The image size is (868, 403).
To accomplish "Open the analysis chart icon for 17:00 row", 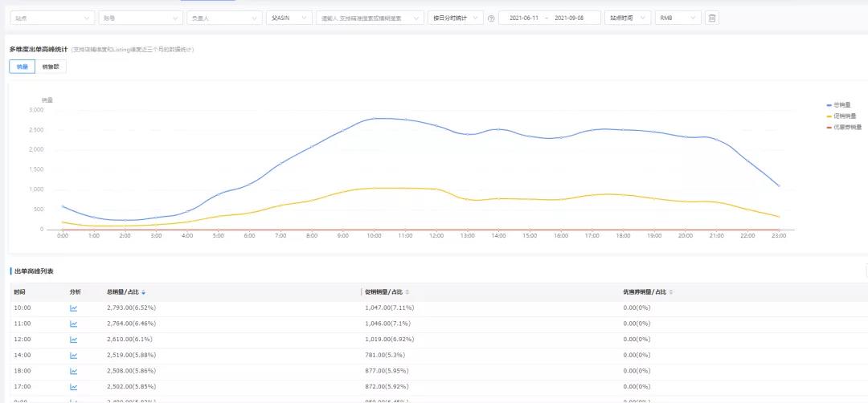I will click(74, 387).
